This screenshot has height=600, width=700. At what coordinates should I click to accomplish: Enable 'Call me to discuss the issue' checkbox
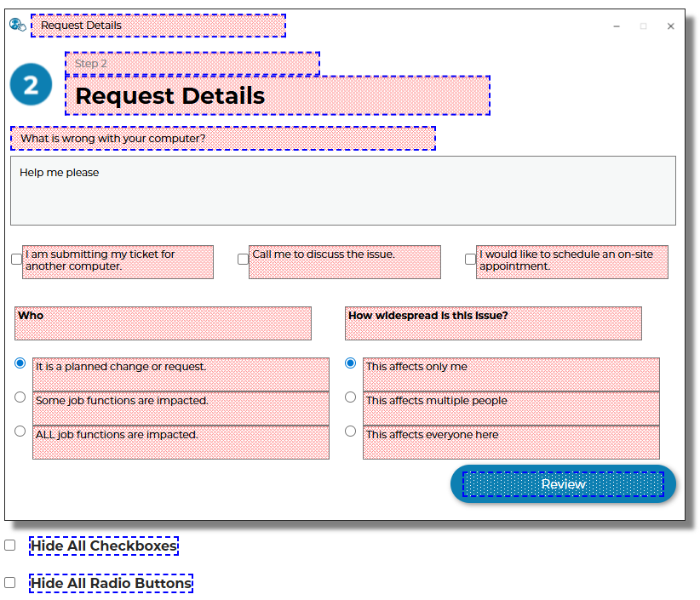[243, 259]
